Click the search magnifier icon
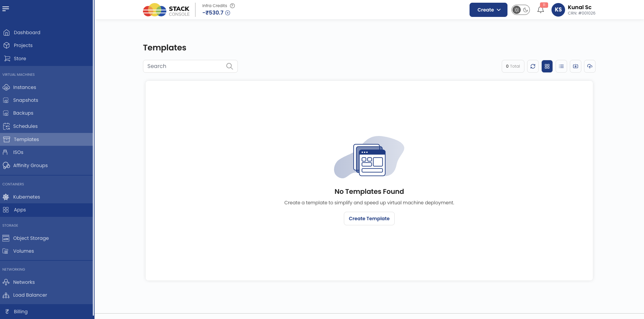Screen dimensions: 644x319 pyautogui.click(x=230, y=66)
